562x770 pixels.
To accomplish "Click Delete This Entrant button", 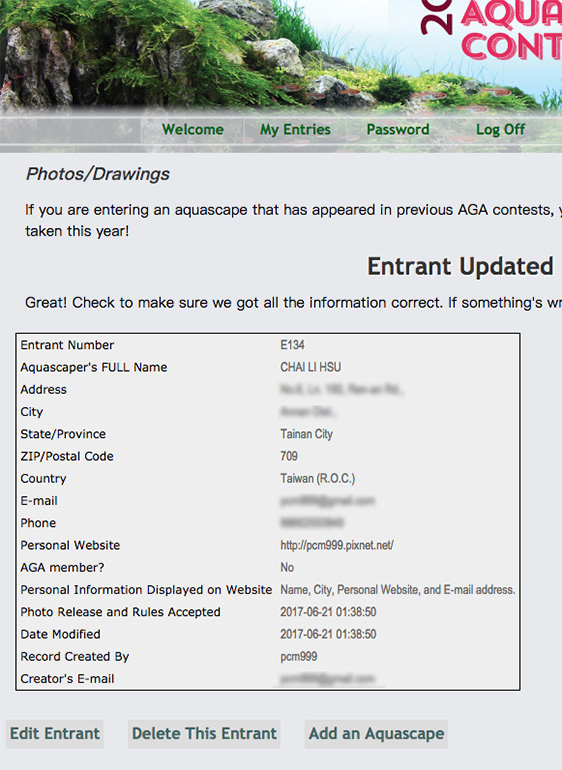I will (204, 734).
